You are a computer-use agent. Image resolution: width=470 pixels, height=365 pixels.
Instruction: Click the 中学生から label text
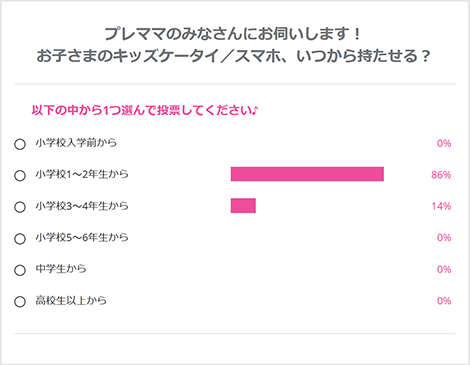(61, 269)
